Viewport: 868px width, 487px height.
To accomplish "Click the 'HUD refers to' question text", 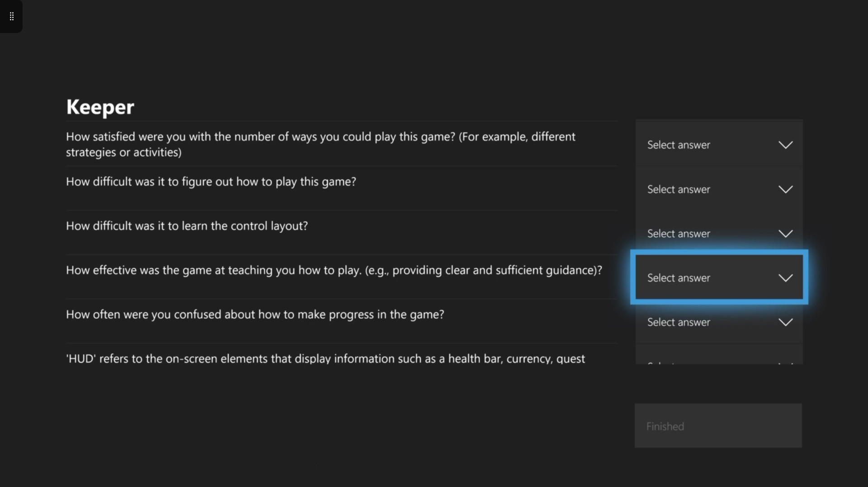I will (x=325, y=359).
